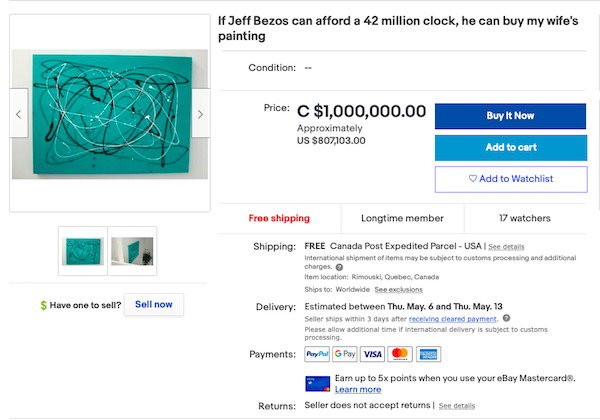Click the Google Pay payment icon

(344, 354)
